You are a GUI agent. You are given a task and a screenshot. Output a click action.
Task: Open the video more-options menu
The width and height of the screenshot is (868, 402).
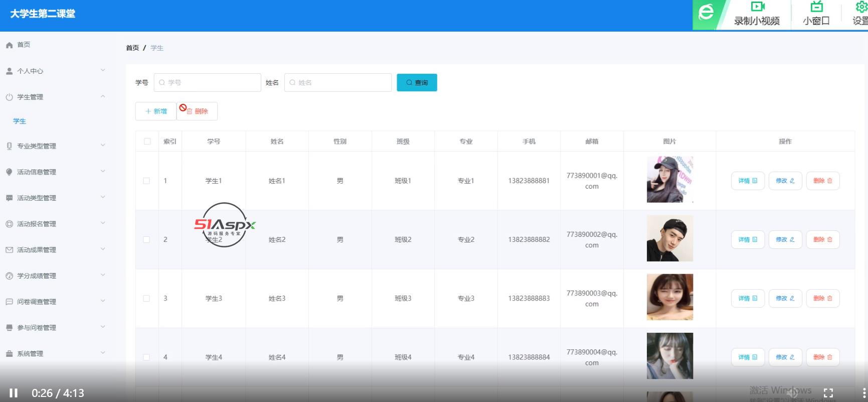(863, 393)
